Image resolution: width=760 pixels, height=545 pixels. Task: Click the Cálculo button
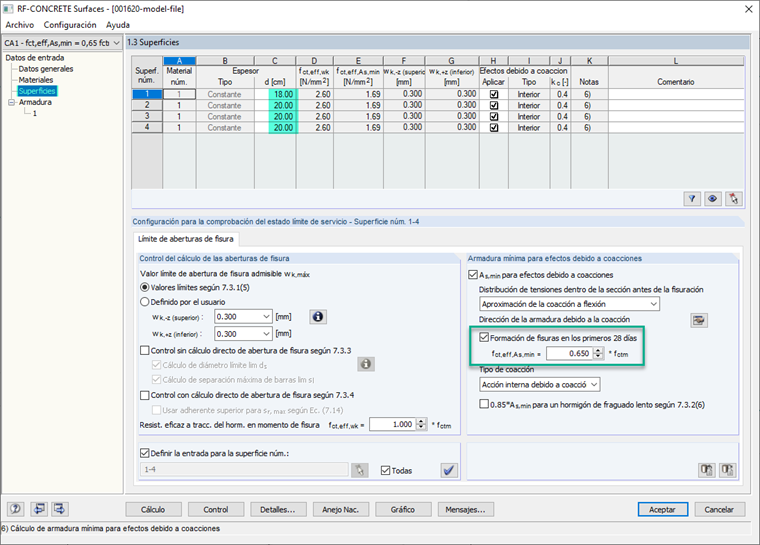coord(153,510)
